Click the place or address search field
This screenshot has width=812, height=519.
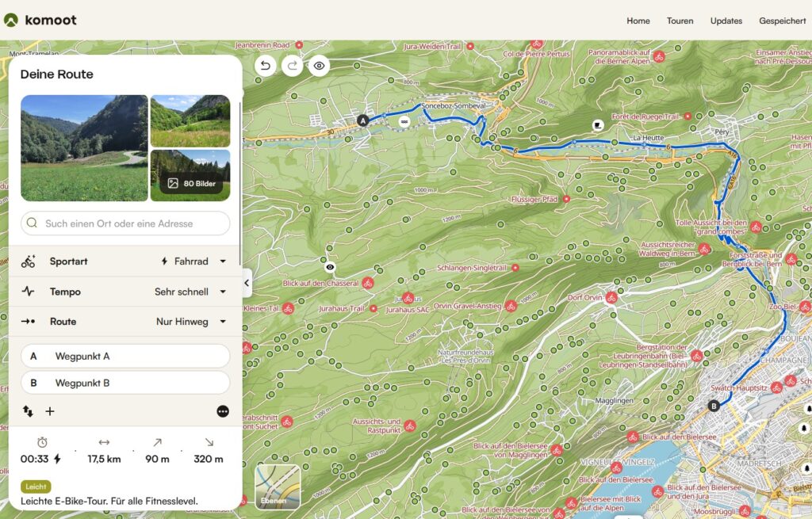point(125,223)
